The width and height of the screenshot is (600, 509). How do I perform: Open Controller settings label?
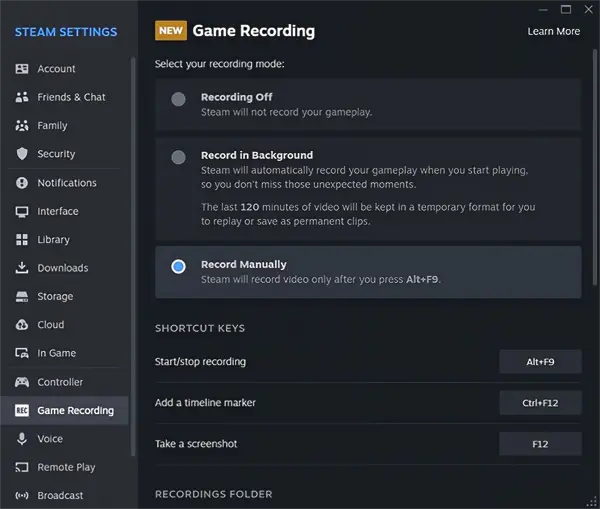[x=60, y=382]
